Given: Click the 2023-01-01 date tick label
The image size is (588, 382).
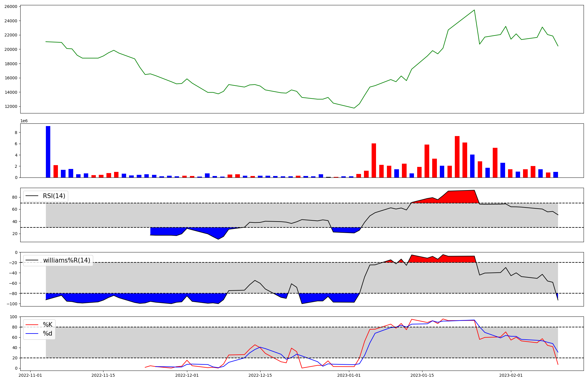Looking at the screenshot, I should point(349,375).
